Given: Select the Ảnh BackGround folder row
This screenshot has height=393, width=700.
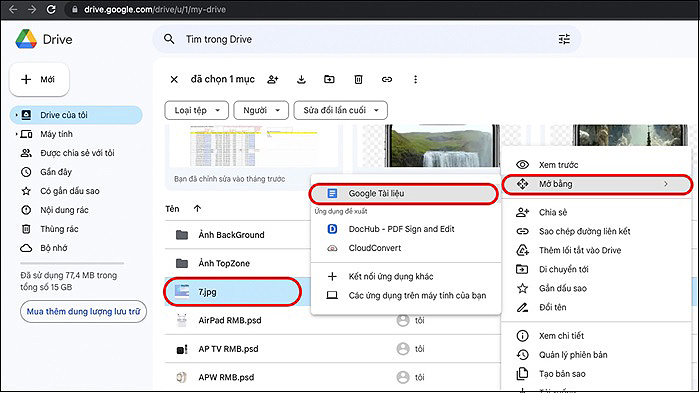Looking at the screenshot, I should [x=238, y=235].
